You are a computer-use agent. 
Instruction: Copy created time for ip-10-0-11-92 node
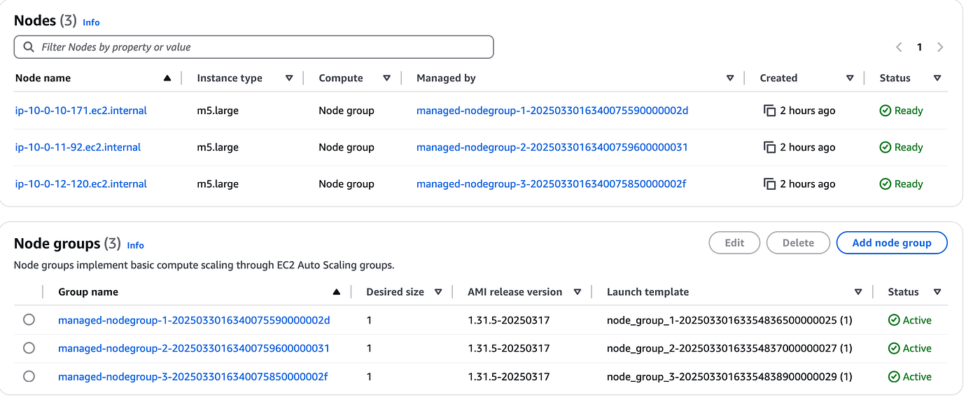tap(769, 147)
